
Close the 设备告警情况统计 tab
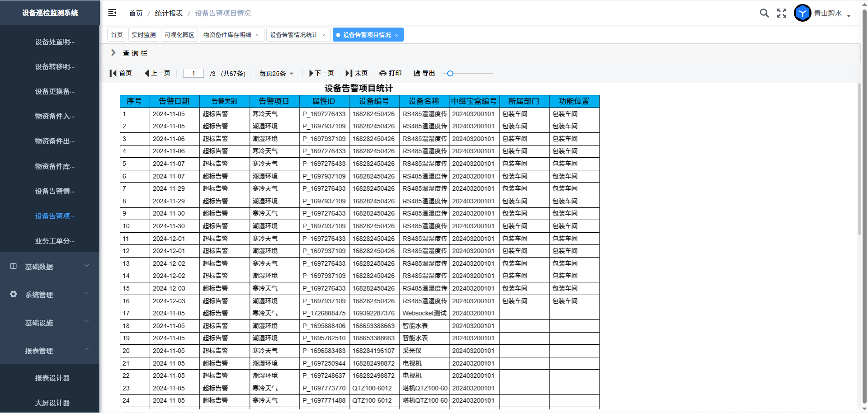tap(324, 35)
